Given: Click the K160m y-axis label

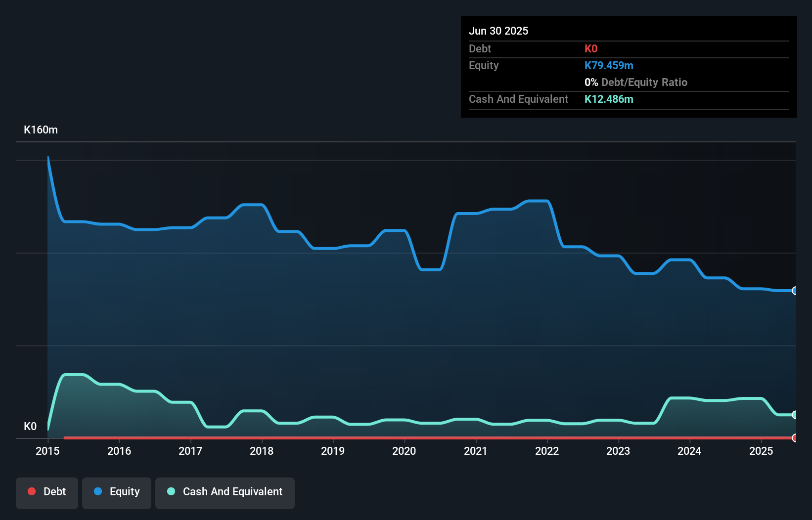Looking at the screenshot, I should pyautogui.click(x=41, y=130).
